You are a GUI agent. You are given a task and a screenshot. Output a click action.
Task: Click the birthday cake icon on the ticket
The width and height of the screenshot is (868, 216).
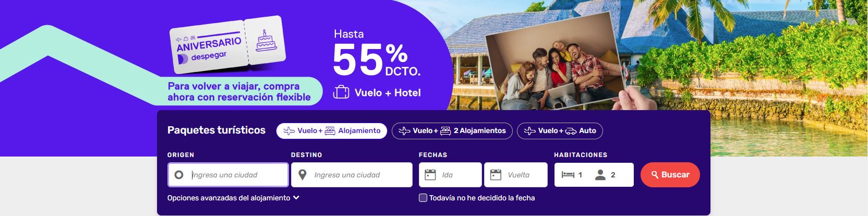(266, 41)
